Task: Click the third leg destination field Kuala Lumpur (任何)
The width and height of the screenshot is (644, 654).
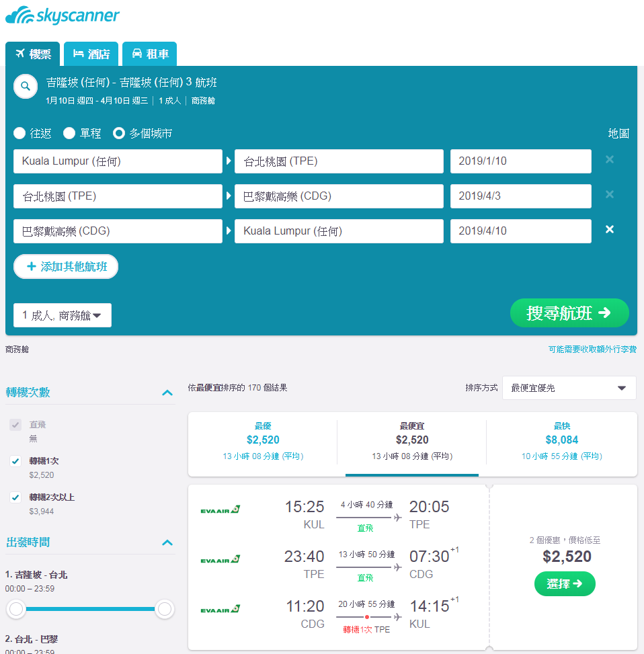Action: [x=339, y=231]
